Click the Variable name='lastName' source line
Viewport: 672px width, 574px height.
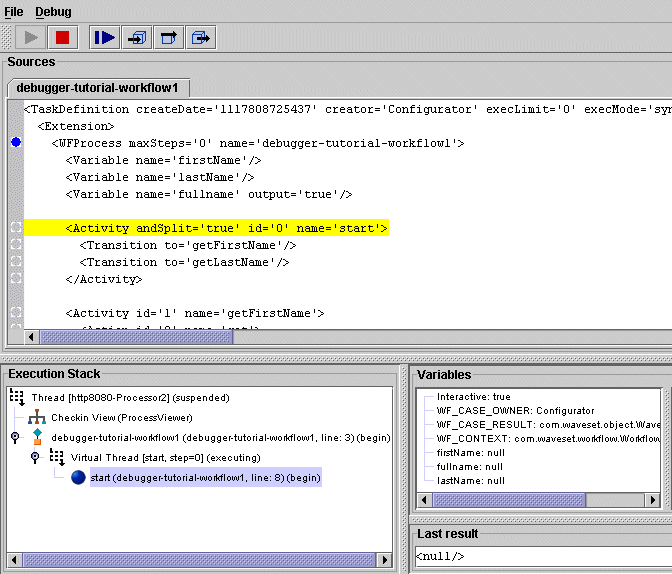point(160,177)
